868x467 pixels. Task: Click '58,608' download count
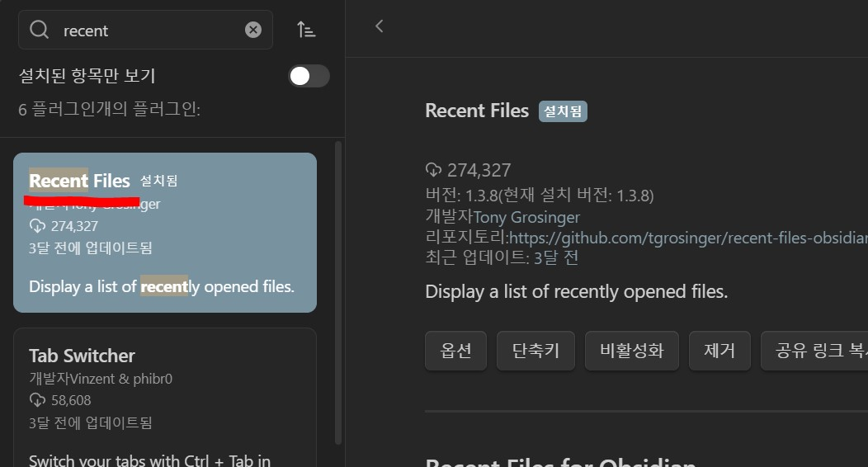(x=71, y=400)
